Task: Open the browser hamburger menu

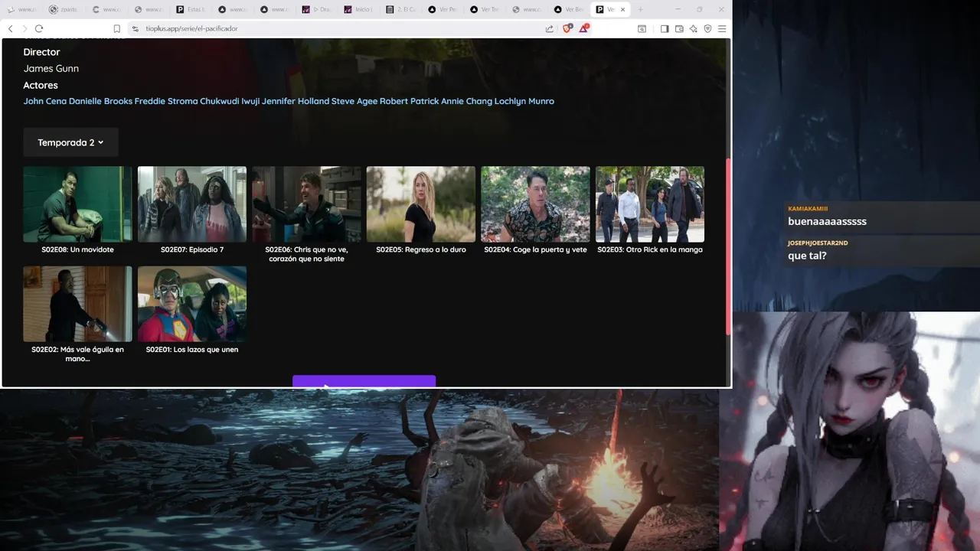Action: [x=722, y=28]
